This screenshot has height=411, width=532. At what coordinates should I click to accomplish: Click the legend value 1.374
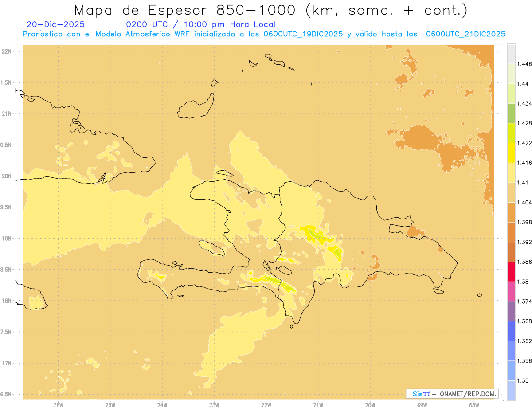tap(525, 301)
